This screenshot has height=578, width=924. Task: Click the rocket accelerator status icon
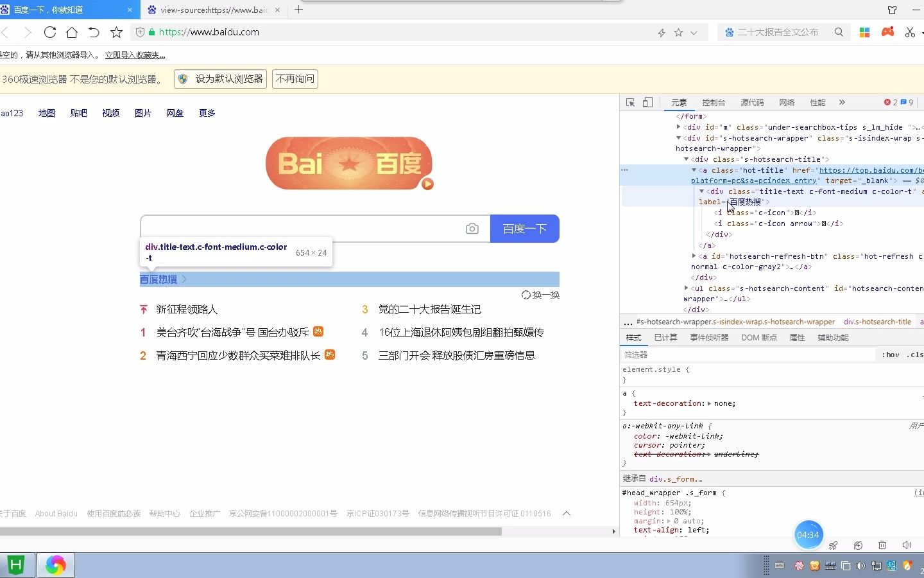point(833,545)
